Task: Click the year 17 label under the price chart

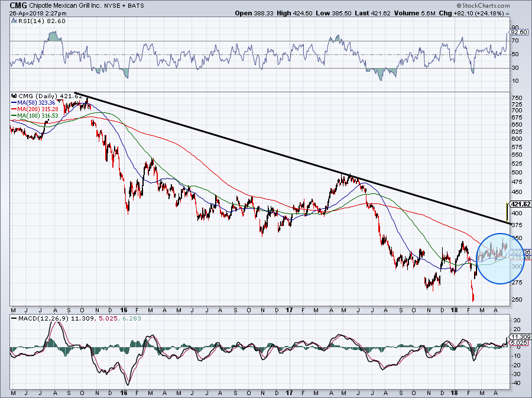Action: pyautogui.click(x=289, y=310)
